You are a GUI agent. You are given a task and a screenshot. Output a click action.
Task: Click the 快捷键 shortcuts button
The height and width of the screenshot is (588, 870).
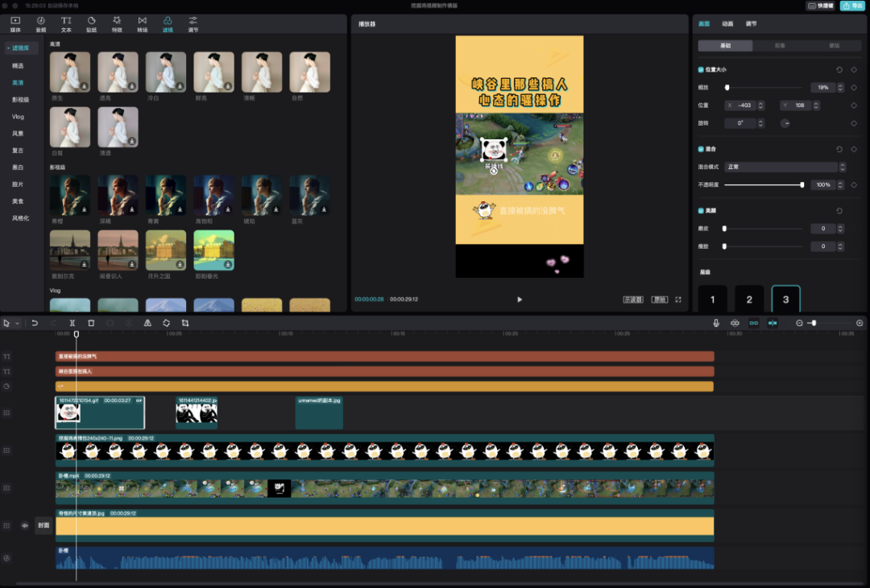click(821, 6)
